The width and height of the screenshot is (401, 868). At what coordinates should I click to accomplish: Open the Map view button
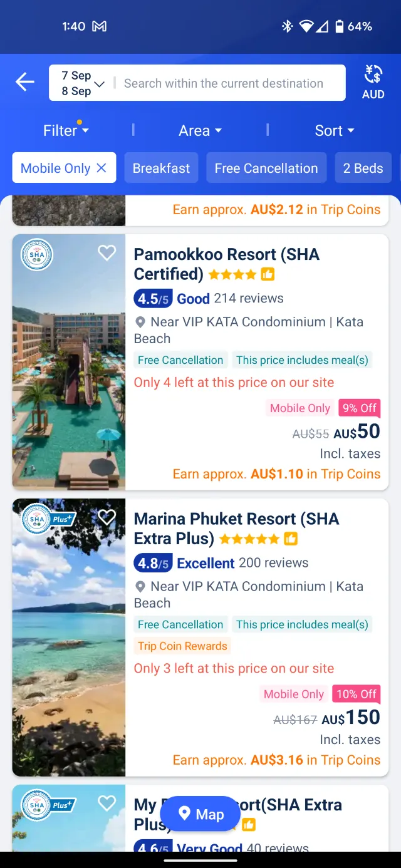(200, 814)
